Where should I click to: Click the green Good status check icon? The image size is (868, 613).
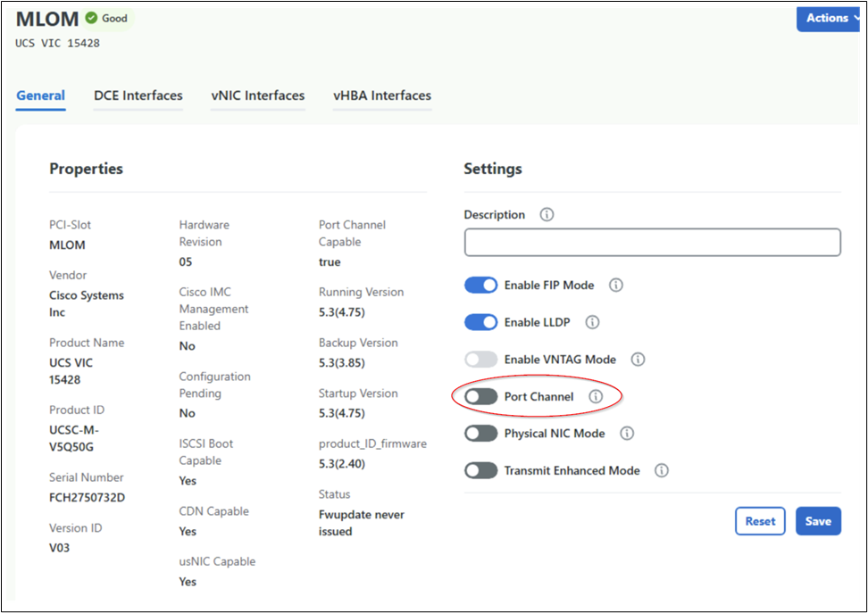[x=91, y=18]
